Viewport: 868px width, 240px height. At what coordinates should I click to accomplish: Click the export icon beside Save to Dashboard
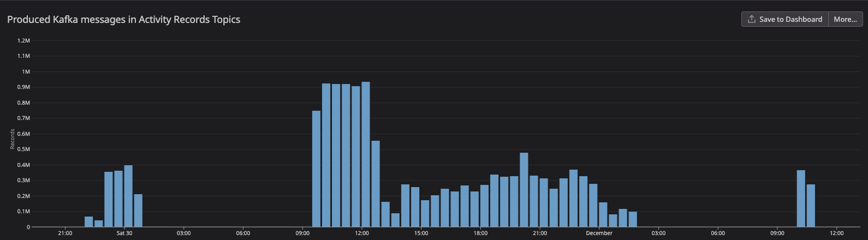point(752,19)
